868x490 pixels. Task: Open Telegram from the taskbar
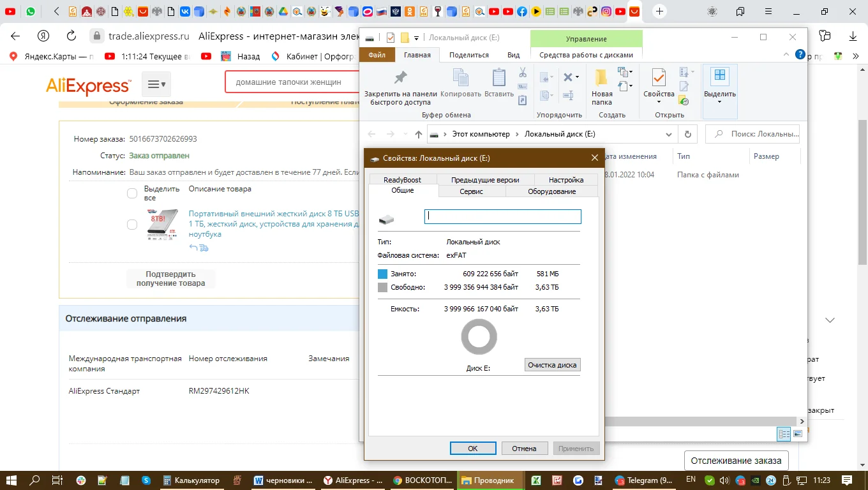pyautogui.click(x=643, y=480)
